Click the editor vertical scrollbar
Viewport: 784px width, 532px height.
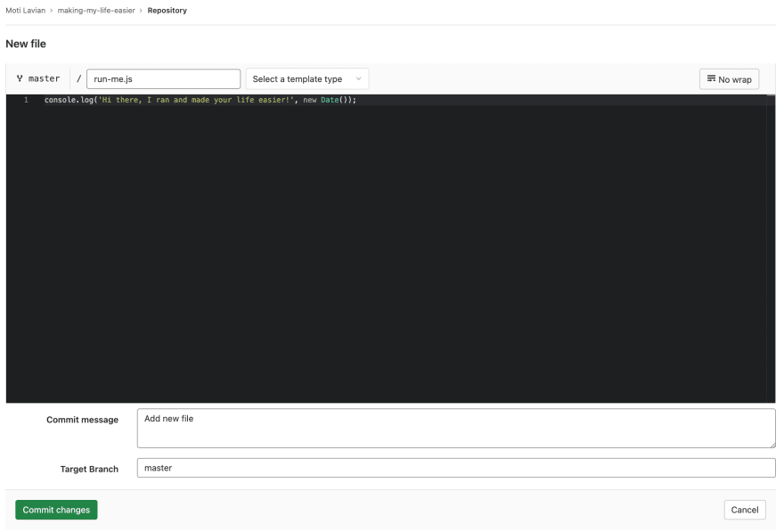click(771, 249)
